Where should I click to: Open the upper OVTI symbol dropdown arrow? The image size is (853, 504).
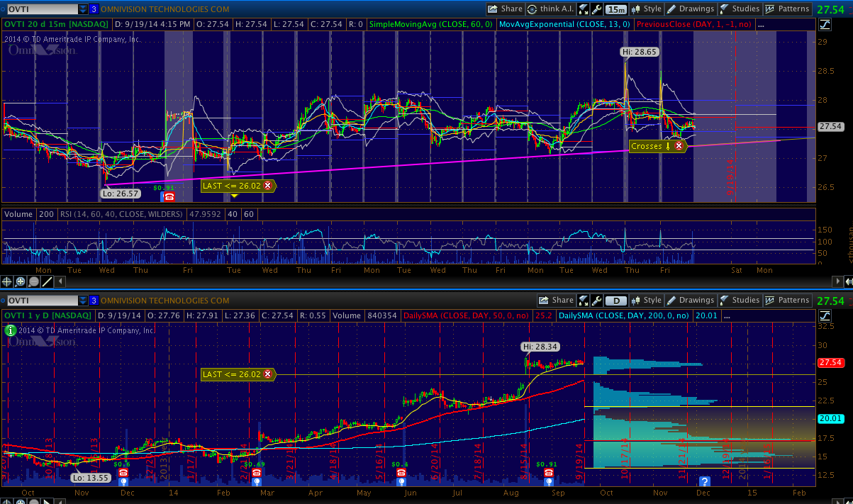[x=84, y=9]
